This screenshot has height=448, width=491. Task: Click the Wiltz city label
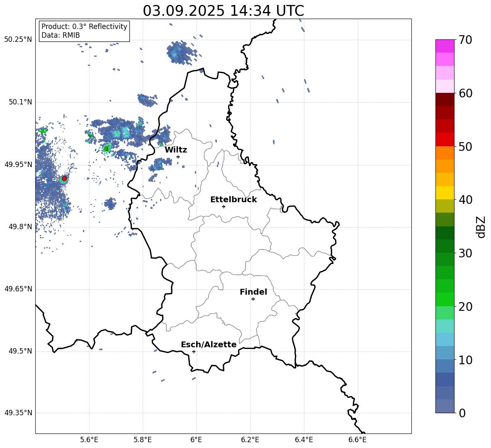pos(176,150)
